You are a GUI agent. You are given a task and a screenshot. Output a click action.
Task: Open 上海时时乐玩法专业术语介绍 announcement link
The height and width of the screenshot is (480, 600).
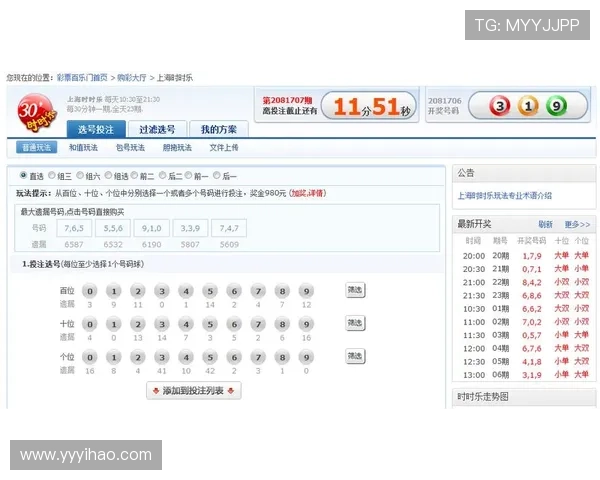[x=505, y=196]
